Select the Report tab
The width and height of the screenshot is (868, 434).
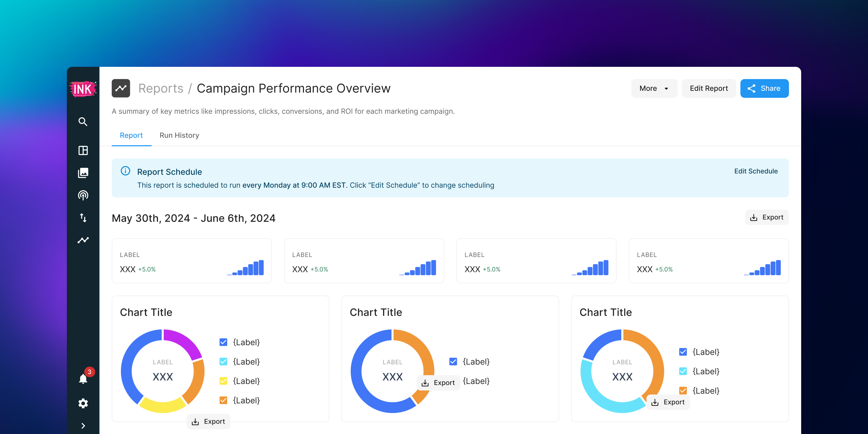[131, 135]
